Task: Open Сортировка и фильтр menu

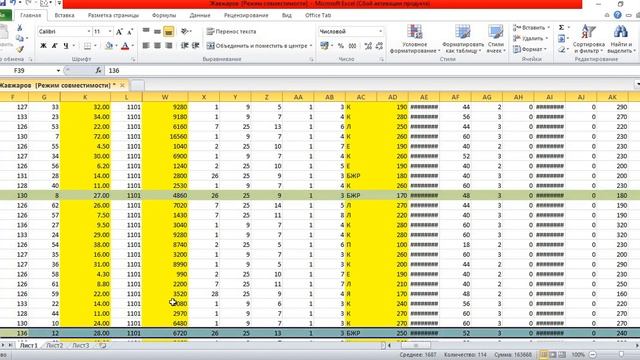Action: click(x=588, y=39)
